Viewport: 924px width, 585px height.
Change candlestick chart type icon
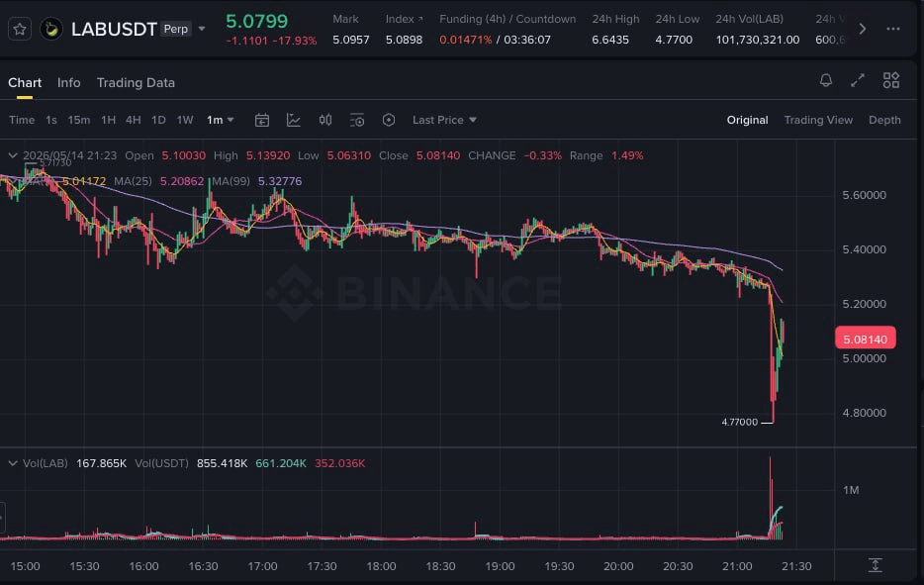pos(325,121)
